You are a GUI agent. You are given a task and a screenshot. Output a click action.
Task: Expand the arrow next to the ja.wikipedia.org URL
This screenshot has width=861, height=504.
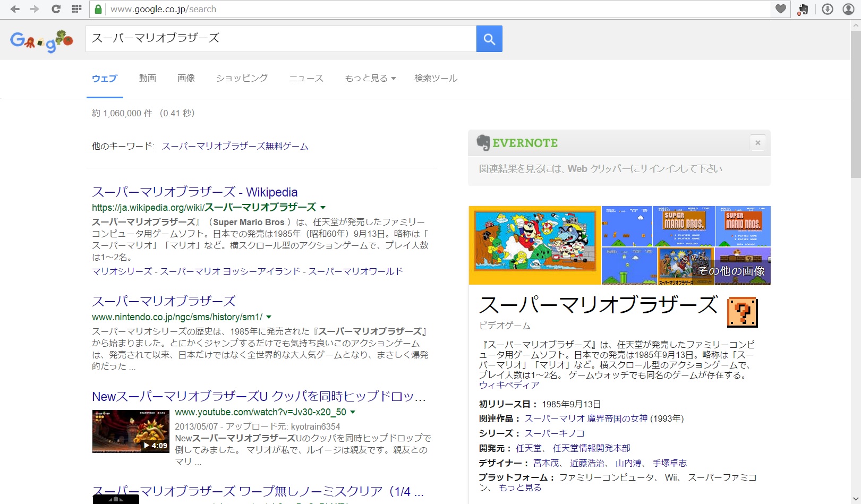tap(323, 208)
